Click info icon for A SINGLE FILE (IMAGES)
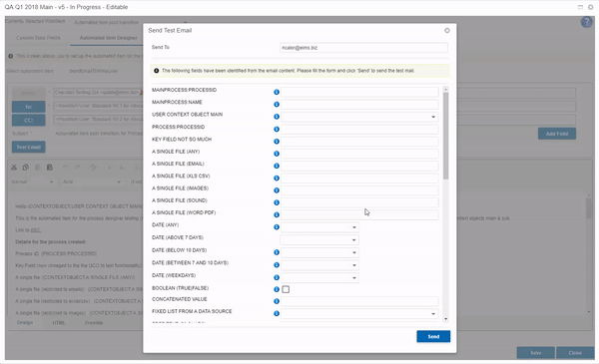This screenshot has width=599, height=364. pyautogui.click(x=277, y=190)
